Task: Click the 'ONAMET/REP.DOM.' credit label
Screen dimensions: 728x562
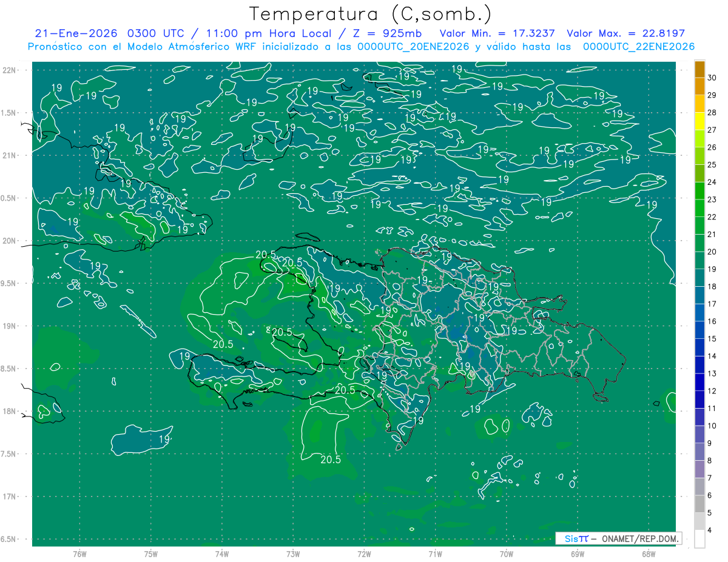Action: tap(639, 539)
